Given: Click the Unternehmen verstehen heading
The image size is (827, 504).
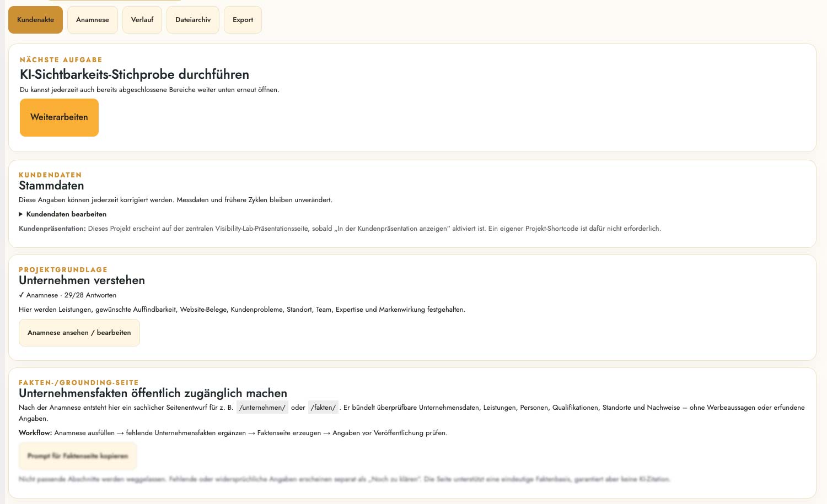Looking at the screenshot, I should coord(82,280).
